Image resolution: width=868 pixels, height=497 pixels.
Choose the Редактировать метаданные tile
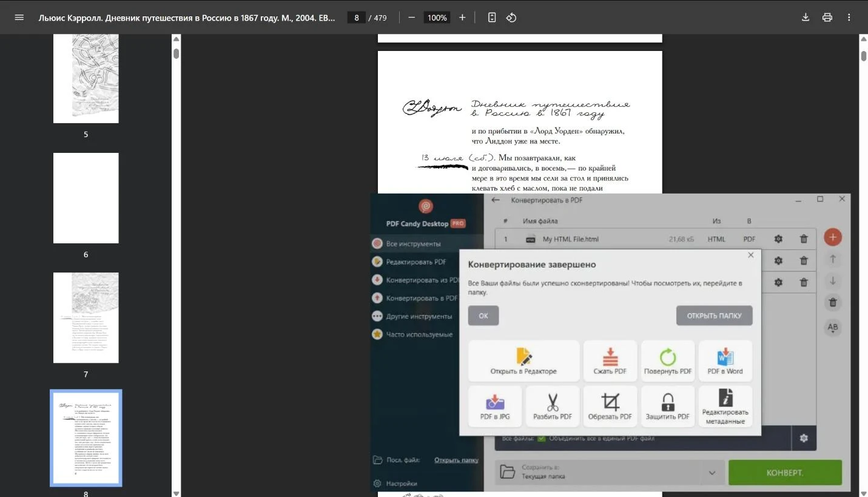click(725, 407)
